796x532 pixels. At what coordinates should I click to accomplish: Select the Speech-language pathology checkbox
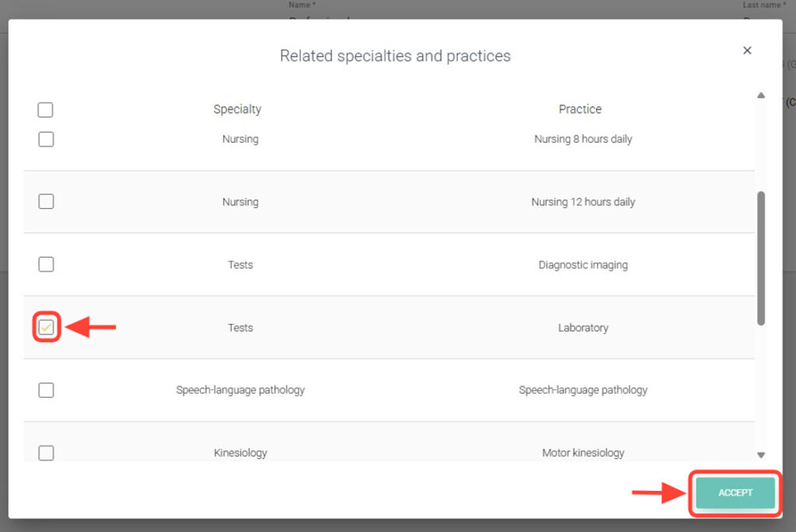[x=46, y=390]
